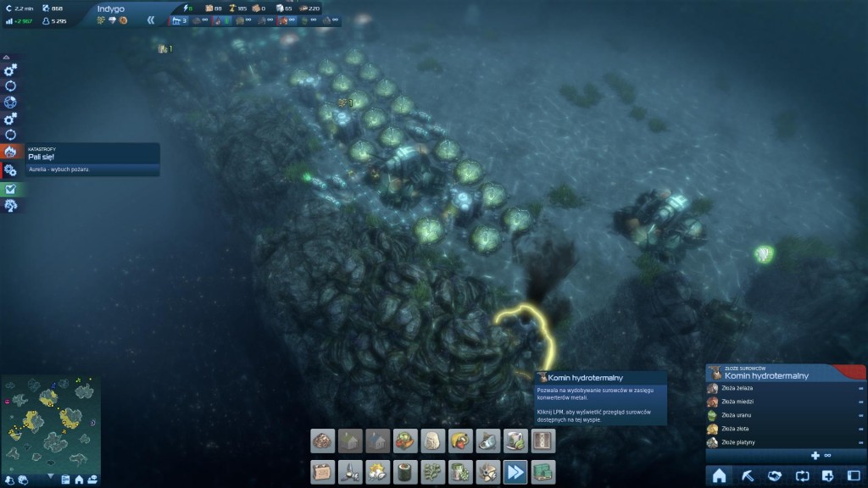Expand the small arrow below the minimap
868x488 pixels.
click(50, 476)
